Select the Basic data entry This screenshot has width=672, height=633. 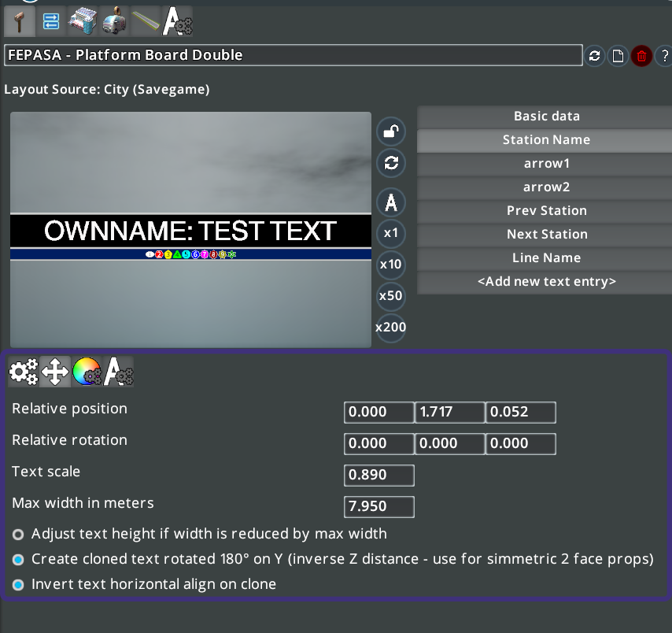(x=545, y=117)
